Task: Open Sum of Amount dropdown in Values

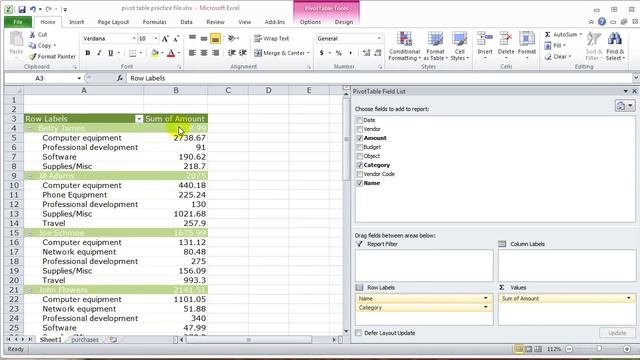Action: [629, 298]
